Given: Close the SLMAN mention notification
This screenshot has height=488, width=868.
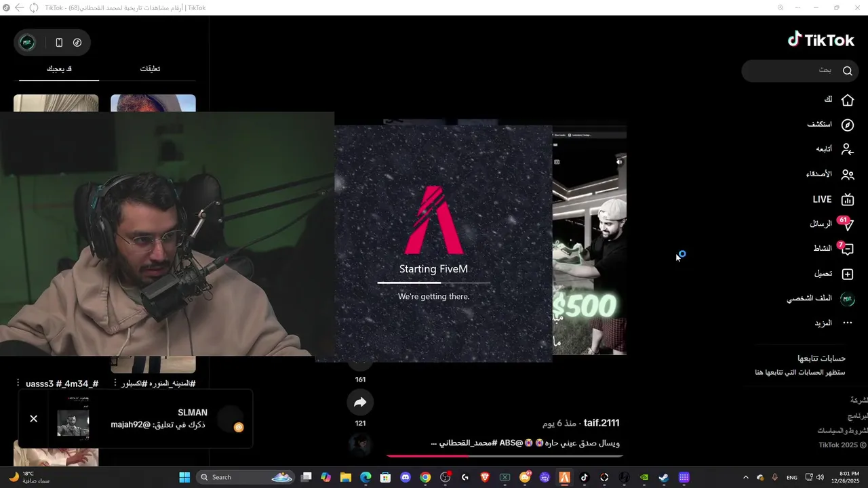Looking at the screenshot, I should (x=33, y=419).
